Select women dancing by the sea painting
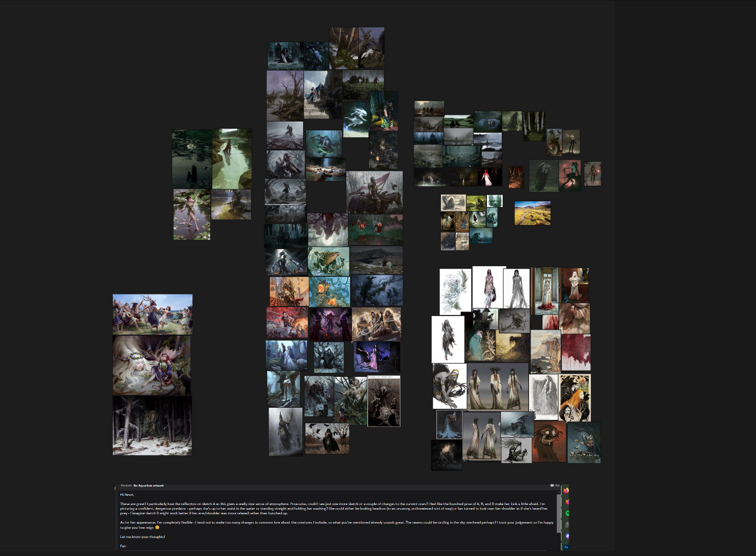Viewport: 756px width, 556px height. [152, 315]
